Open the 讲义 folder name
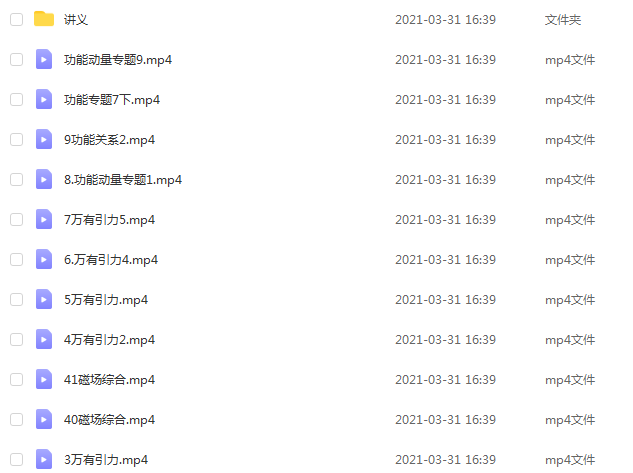Viewport: 633px width, 473px height. (x=76, y=19)
